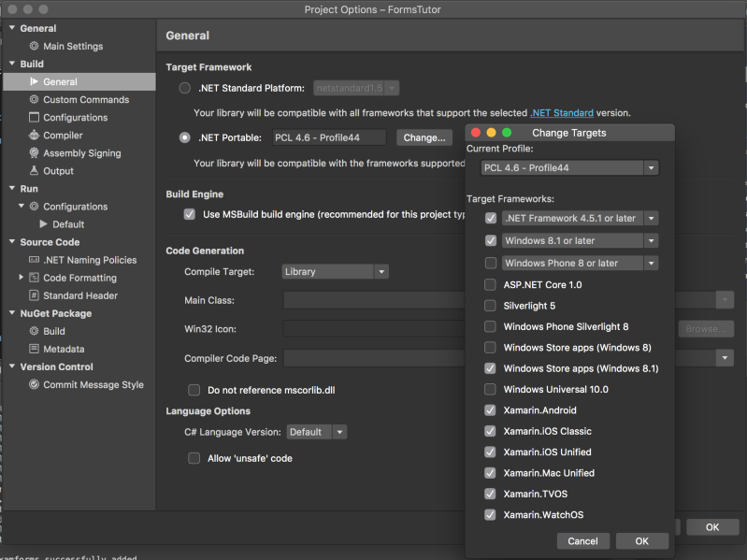Screen dimensions: 747x560
Task: Collapse the sidebar General section
Action: pos(12,28)
